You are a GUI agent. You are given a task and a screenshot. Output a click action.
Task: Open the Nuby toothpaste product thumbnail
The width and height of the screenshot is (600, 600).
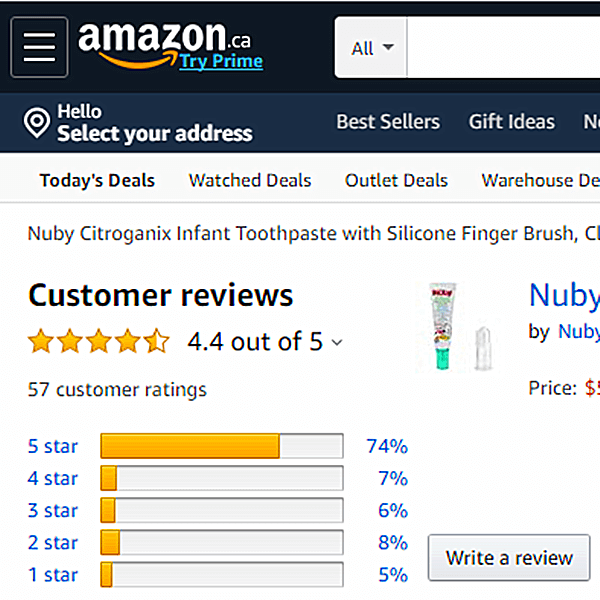click(x=457, y=326)
